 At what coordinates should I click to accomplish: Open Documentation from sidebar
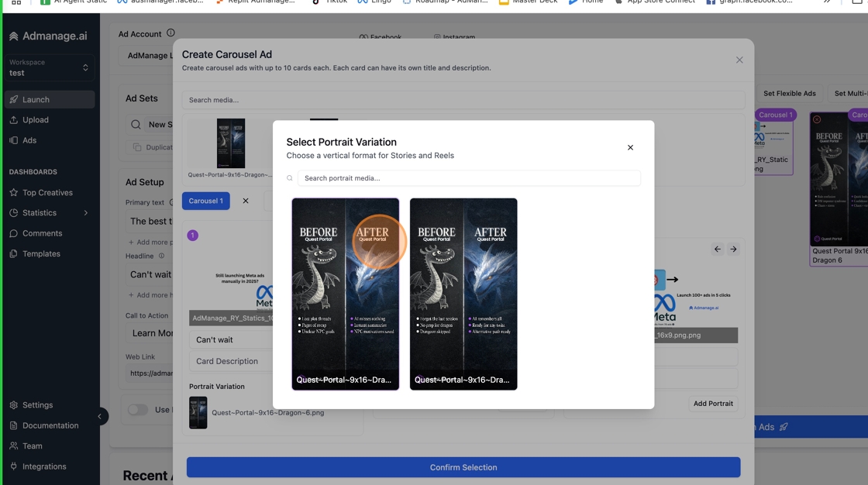pyautogui.click(x=50, y=425)
